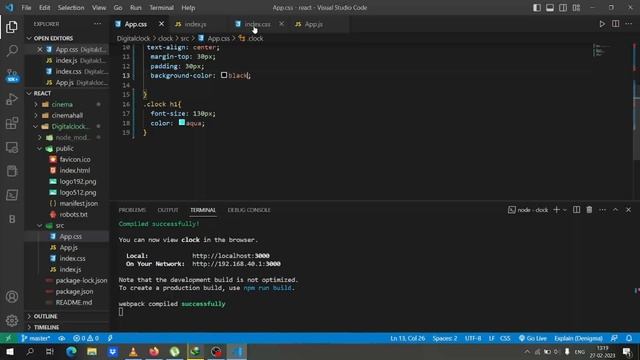
Task: Open Remote Explorer in activity bar
Action: point(12,147)
